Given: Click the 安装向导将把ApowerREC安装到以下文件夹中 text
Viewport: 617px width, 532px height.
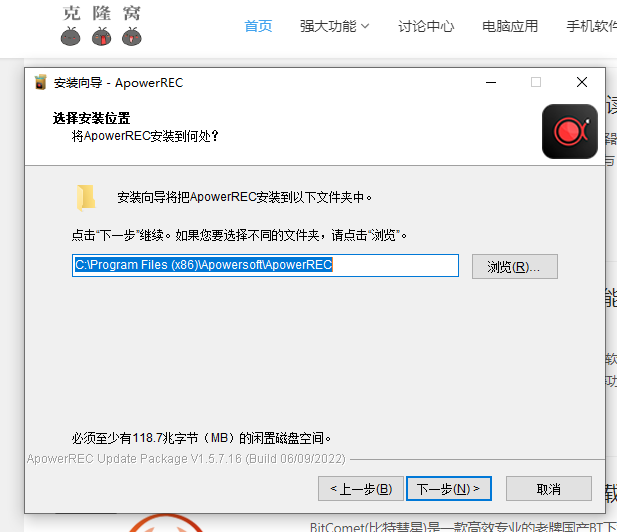Looking at the screenshot, I should pyautogui.click(x=244, y=197).
